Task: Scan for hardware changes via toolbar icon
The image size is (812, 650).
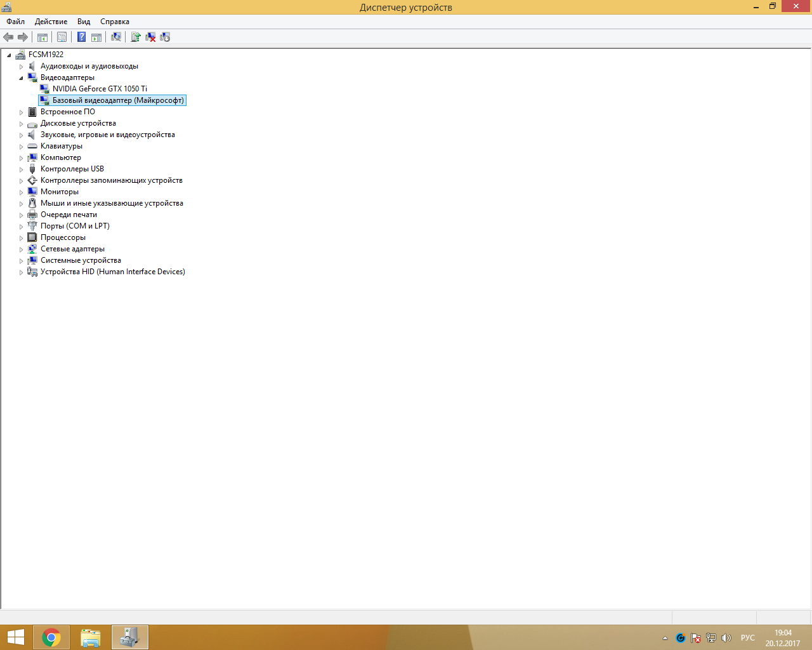Action: 116,37
